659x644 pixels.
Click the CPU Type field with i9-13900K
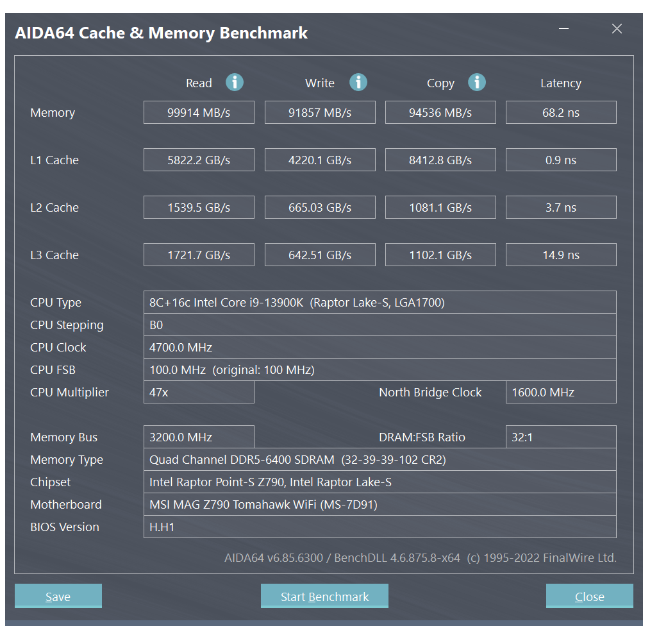(380, 303)
